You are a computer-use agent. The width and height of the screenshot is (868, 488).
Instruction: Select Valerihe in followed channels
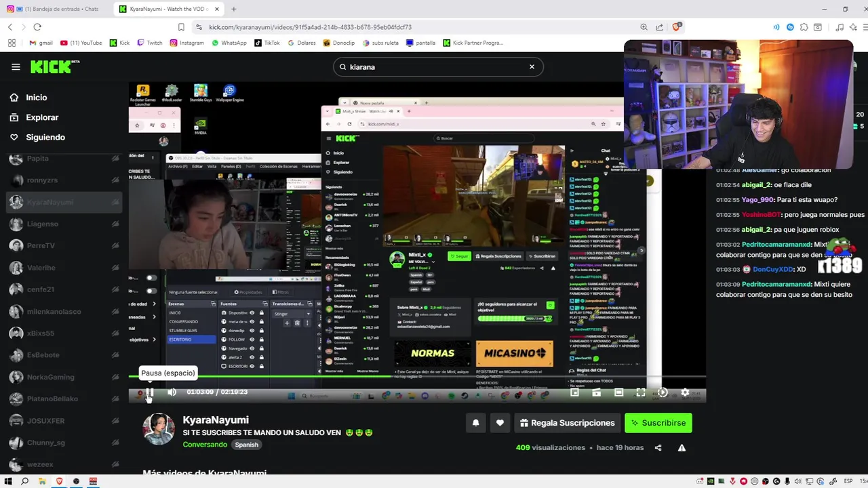coord(64,268)
